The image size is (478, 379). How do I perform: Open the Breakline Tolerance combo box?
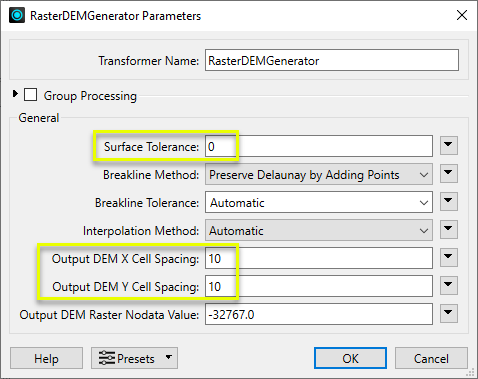[319, 202]
